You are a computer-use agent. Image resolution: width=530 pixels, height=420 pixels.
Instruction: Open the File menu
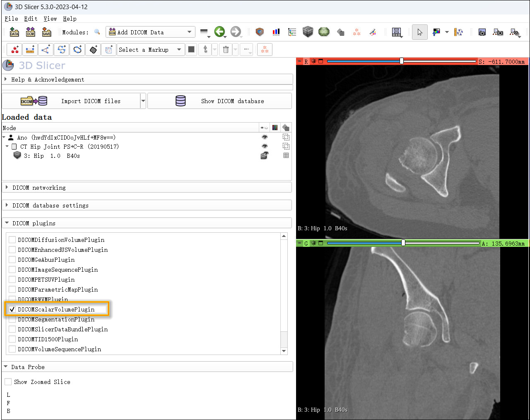pos(11,19)
